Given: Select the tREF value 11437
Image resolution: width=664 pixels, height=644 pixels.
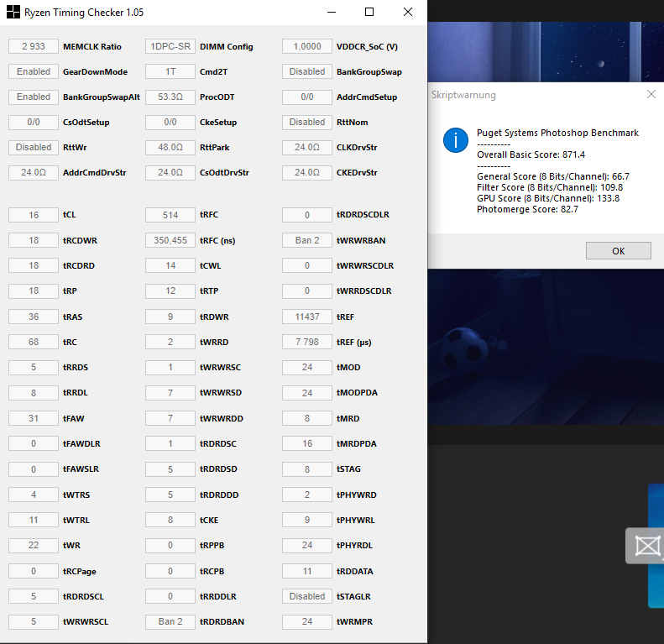Looking at the screenshot, I should [307, 317].
